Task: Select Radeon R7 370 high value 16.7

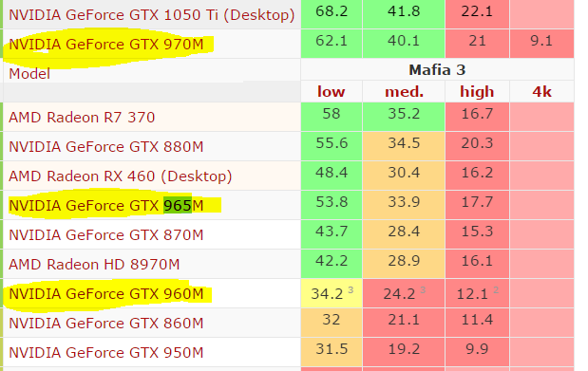Action: pos(477,114)
